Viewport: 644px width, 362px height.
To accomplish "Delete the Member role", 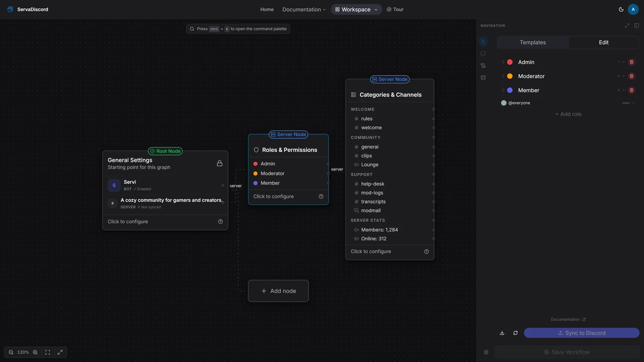I will click(631, 90).
